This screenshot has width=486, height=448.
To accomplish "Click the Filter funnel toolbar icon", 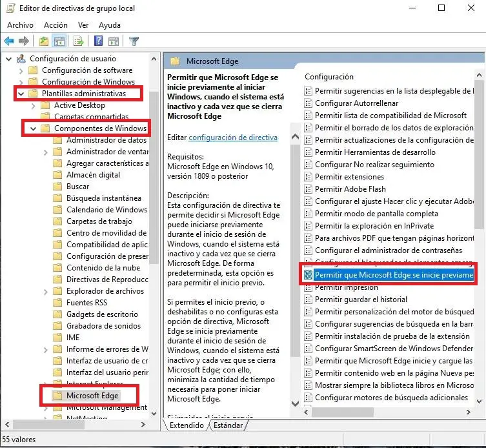I will pos(134,41).
